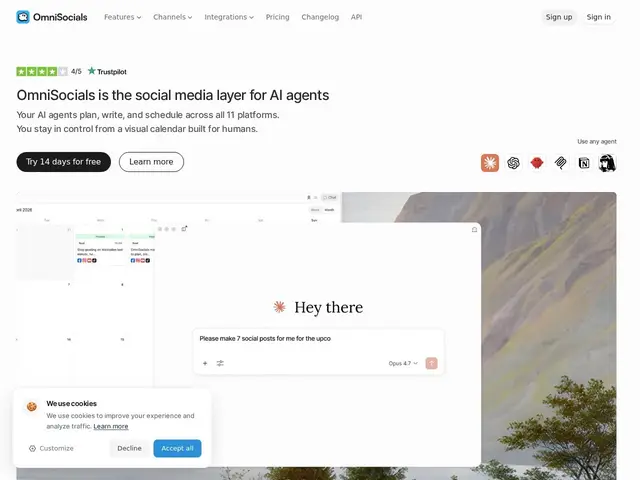Image resolution: width=640 pixels, height=480 pixels.
Task: Expand the Features dropdown menu
Action: click(x=122, y=17)
